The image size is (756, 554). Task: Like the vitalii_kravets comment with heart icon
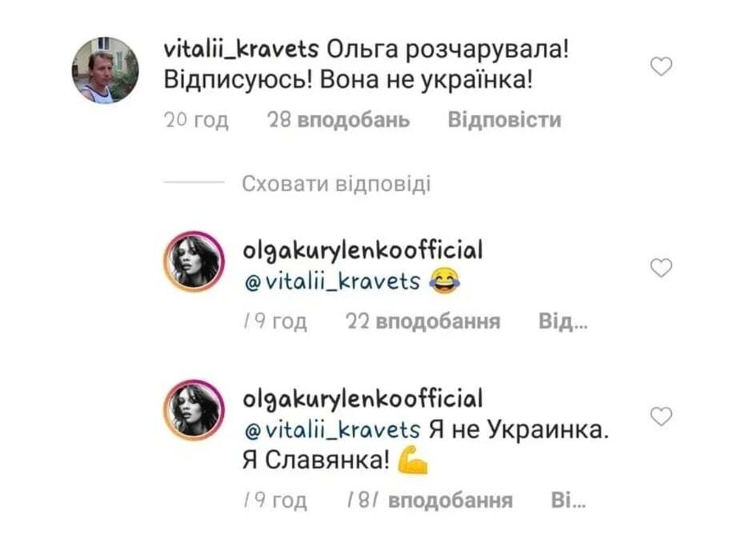[661, 66]
